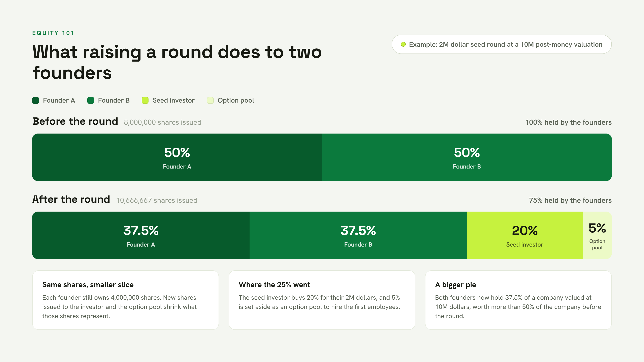Select Founder A 50% bar segment
The height and width of the screenshot is (362, 644).
pyautogui.click(x=177, y=157)
